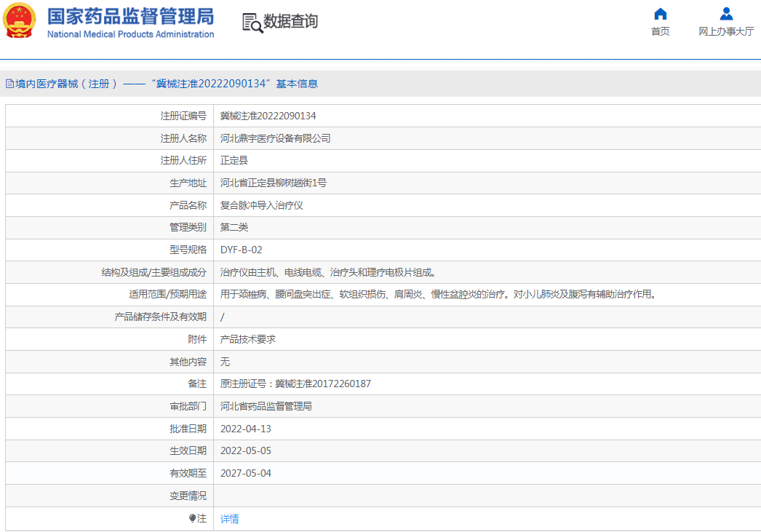Click the 产品名称 row label
Viewport: 761px width, 532px height.
(188, 205)
